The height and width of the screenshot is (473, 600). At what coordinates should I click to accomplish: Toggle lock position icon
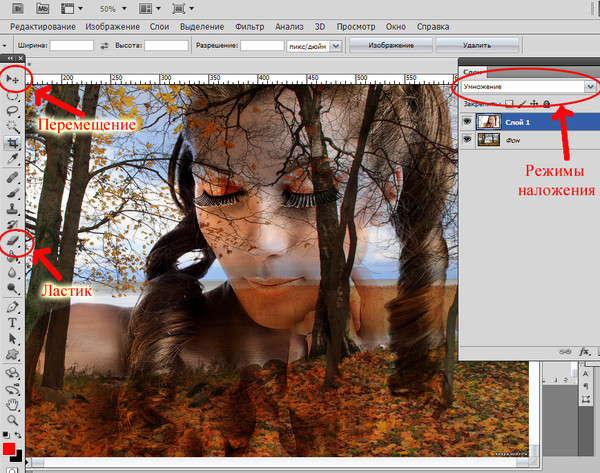tap(534, 103)
